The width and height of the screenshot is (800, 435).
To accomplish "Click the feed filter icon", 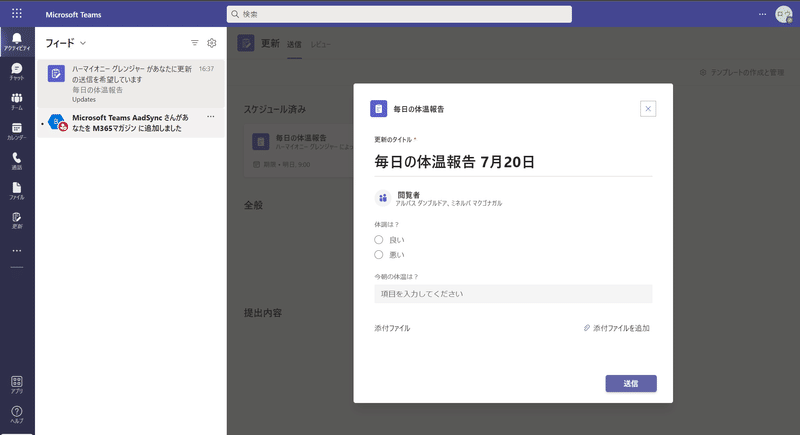I will click(194, 43).
